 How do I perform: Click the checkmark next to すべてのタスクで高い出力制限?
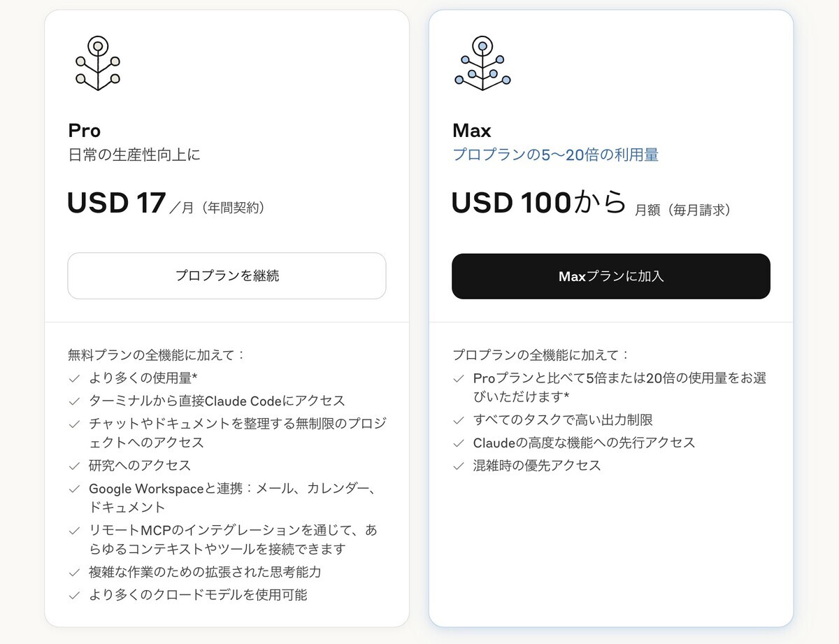tap(461, 420)
